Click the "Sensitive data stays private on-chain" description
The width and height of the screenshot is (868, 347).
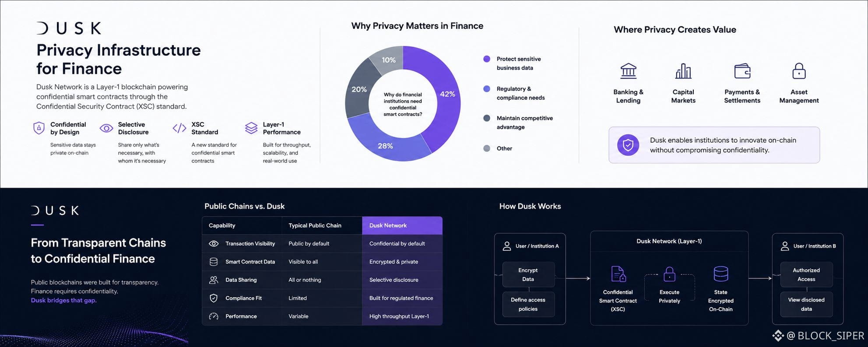pos(73,149)
